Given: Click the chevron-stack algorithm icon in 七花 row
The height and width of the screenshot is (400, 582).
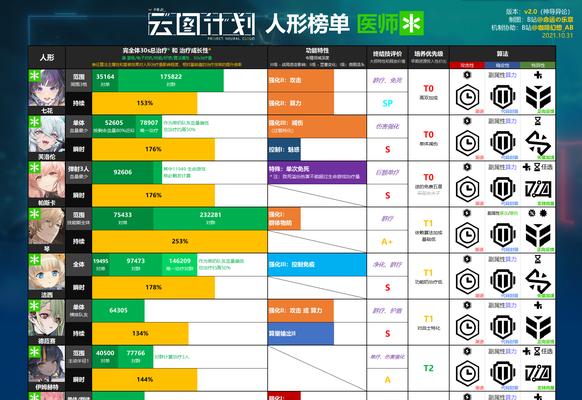Looking at the screenshot, I should pyautogui.click(x=538, y=97).
